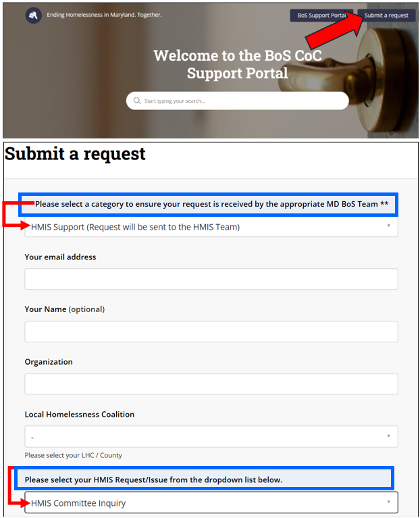Open the BoS Support Portal page
Image resolution: width=420 pixels, height=518 pixels.
coord(321,15)
